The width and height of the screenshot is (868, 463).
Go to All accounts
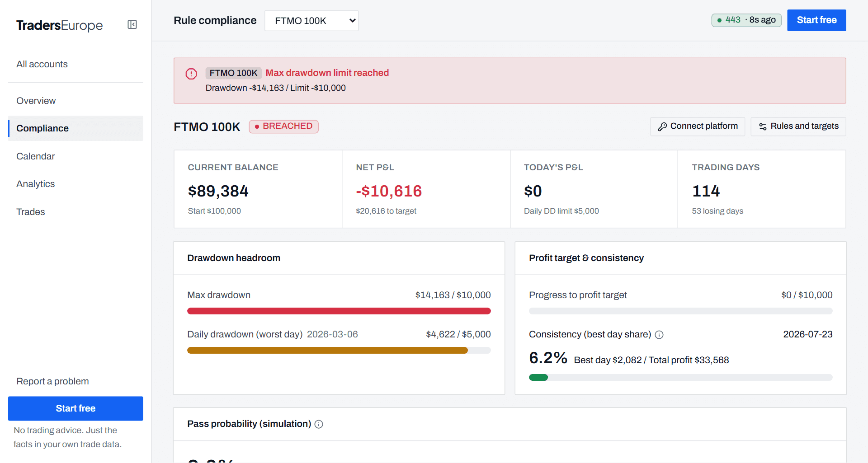42,64
